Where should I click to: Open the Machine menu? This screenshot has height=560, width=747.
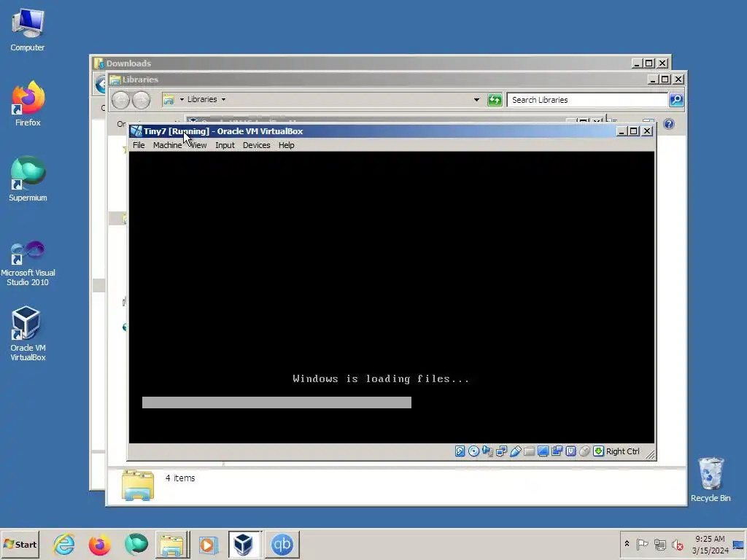coord(167,145)
